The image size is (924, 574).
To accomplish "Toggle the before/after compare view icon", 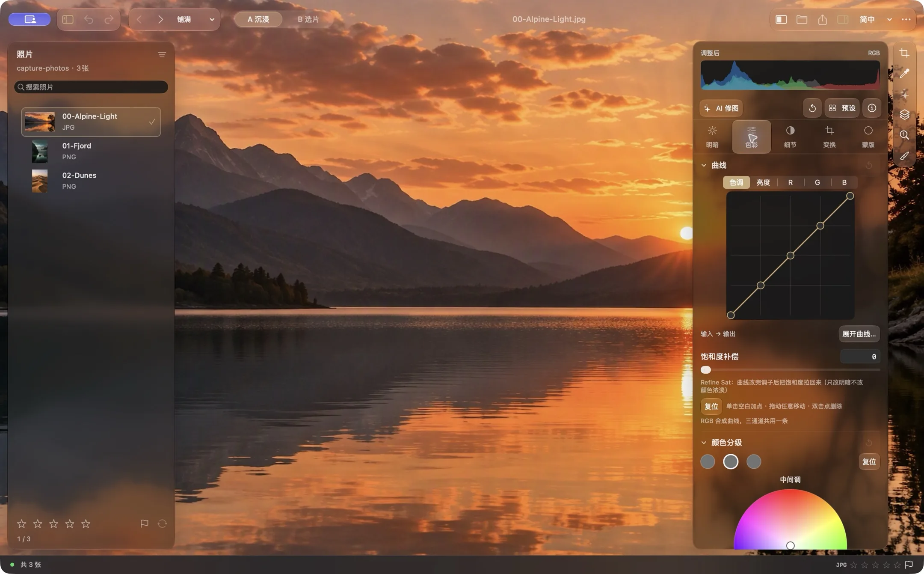I will pos(781,19).
